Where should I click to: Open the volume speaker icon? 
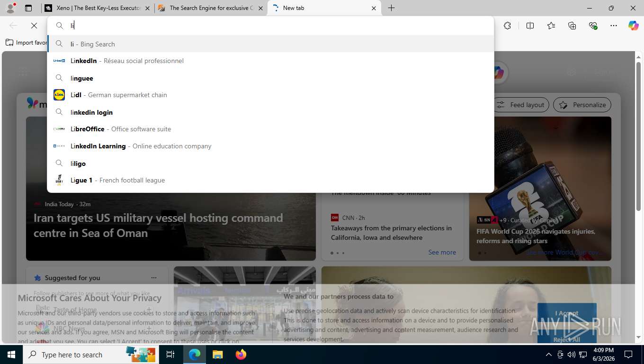[x=572, y=355]
